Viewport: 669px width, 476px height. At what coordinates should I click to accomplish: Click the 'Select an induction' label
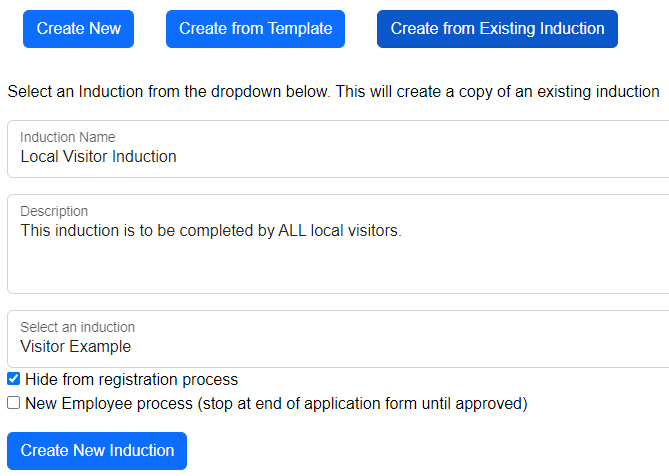coord(77,327)
